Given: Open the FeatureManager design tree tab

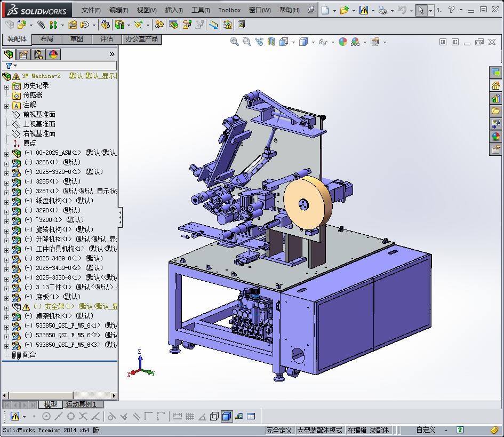Looking at the screenshot, I should point(9,54).
